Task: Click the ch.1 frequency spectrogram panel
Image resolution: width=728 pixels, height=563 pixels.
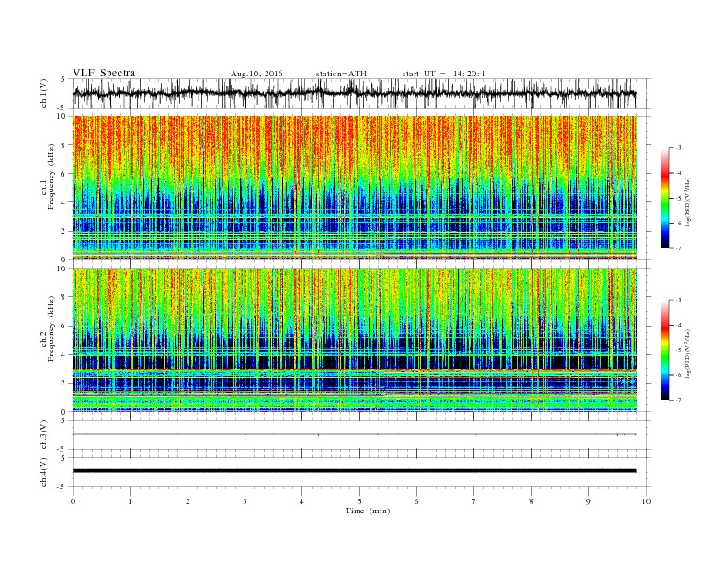Action: tap(355, 188)
